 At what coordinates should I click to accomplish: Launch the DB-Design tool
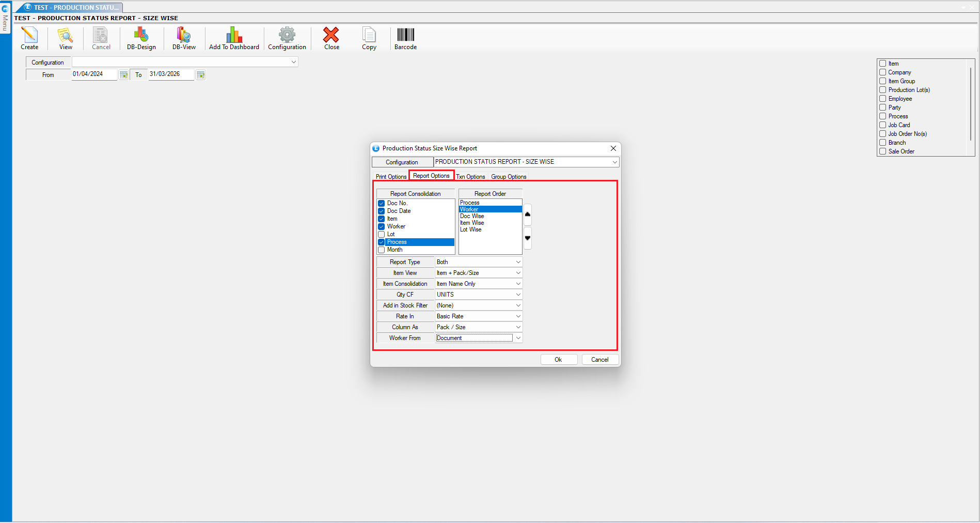141,35
